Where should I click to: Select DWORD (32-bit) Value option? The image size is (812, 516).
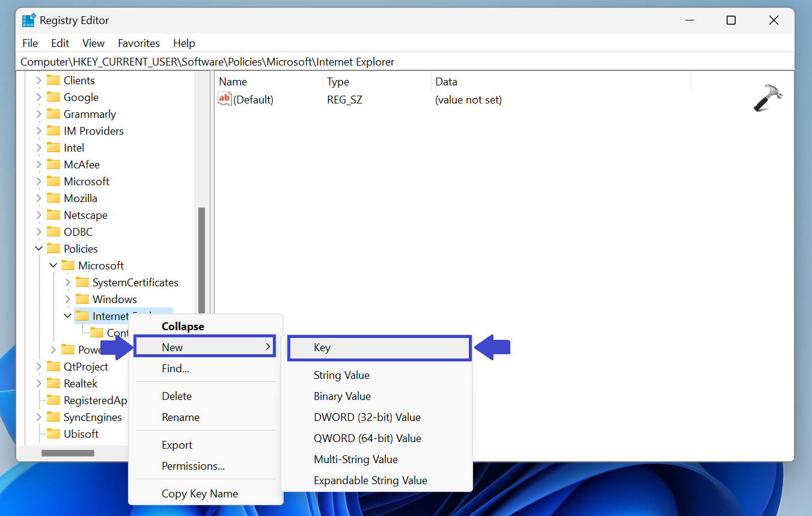[x=367, y=417]
